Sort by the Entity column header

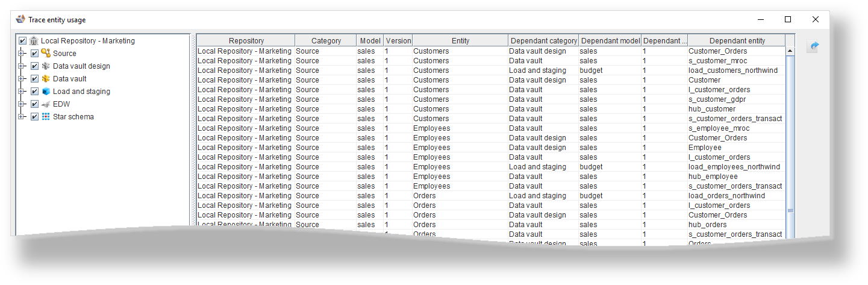(x=460, y=41)
